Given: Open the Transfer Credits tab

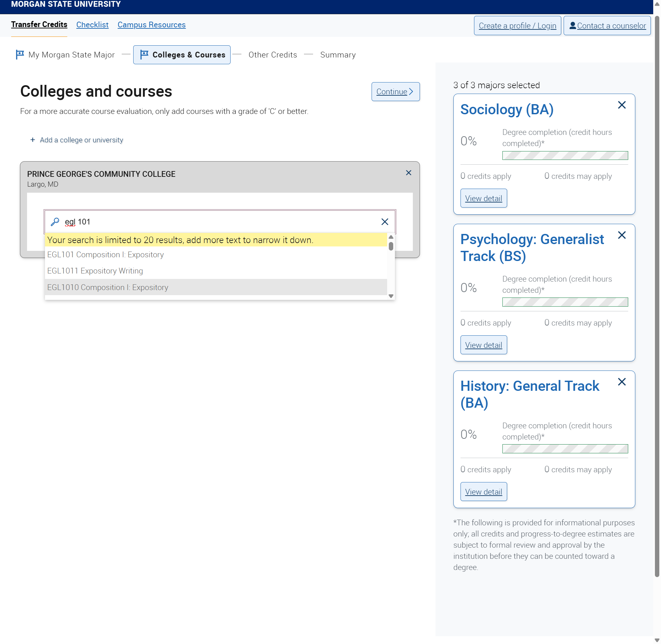Looking at the screenshot, I should (39, 24).
